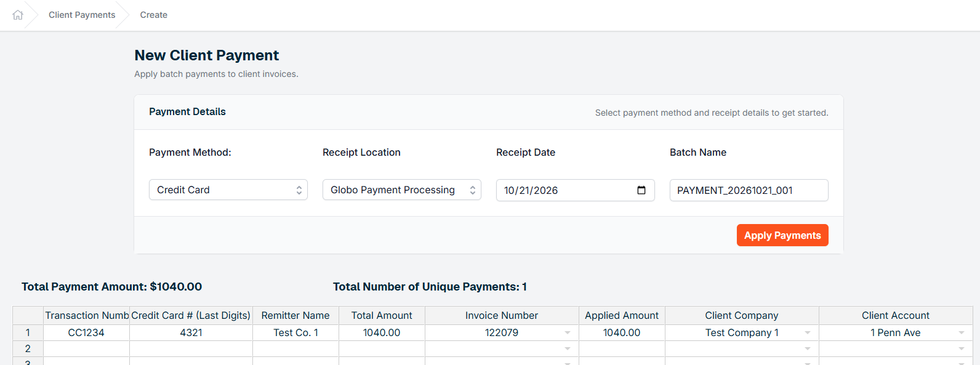
Task: Select the Remitter Name column header
Action: coord(295,315)
